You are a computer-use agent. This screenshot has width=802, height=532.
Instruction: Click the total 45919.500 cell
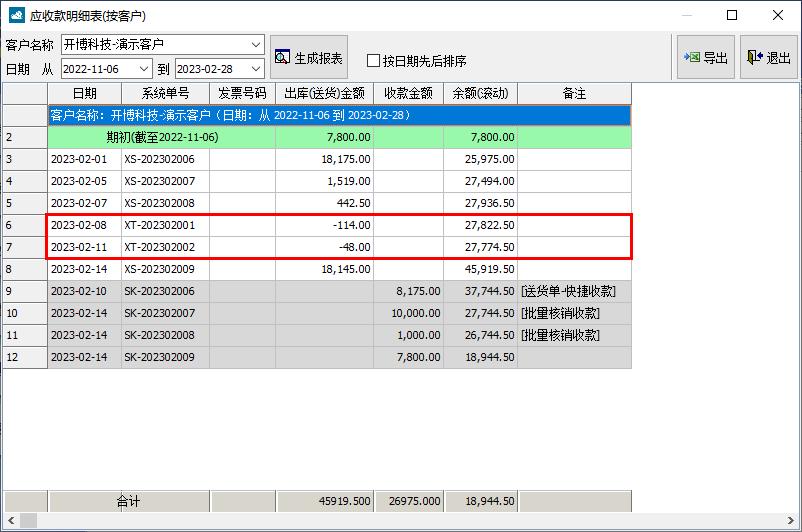tap(325, 501)
